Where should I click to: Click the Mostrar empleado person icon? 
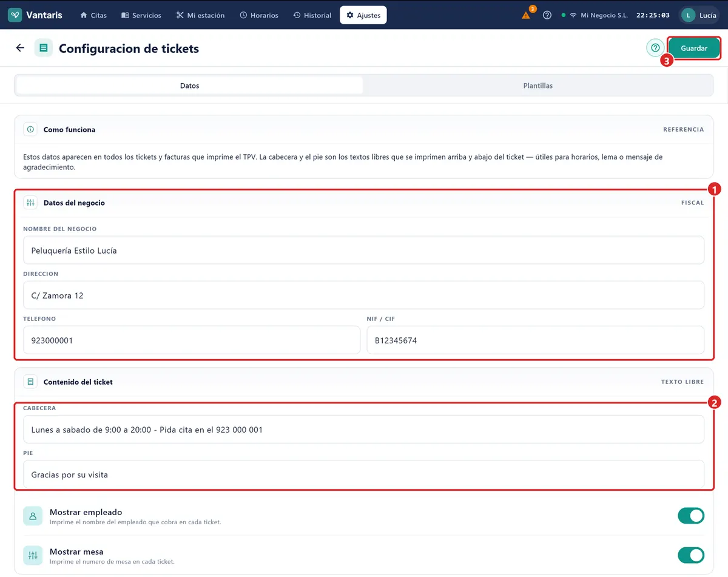pyautogui.click(x=33, y=516)
